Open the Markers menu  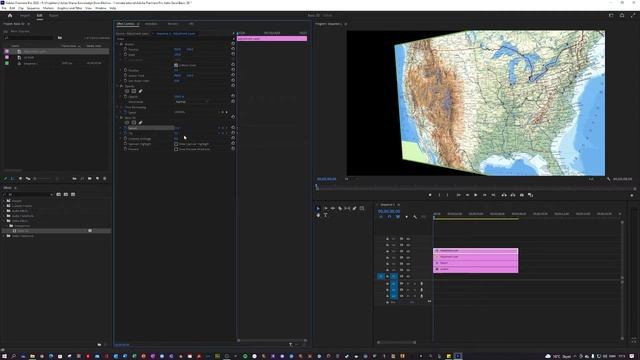point(48,8)
